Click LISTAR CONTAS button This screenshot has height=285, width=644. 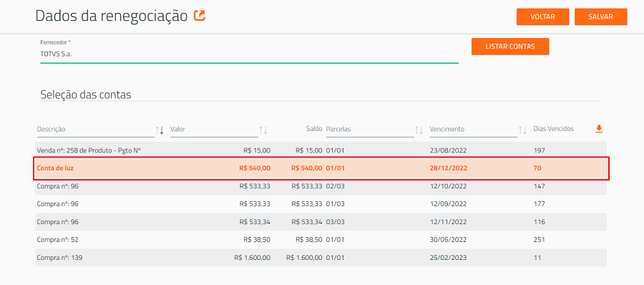click(x=510, y=47)
